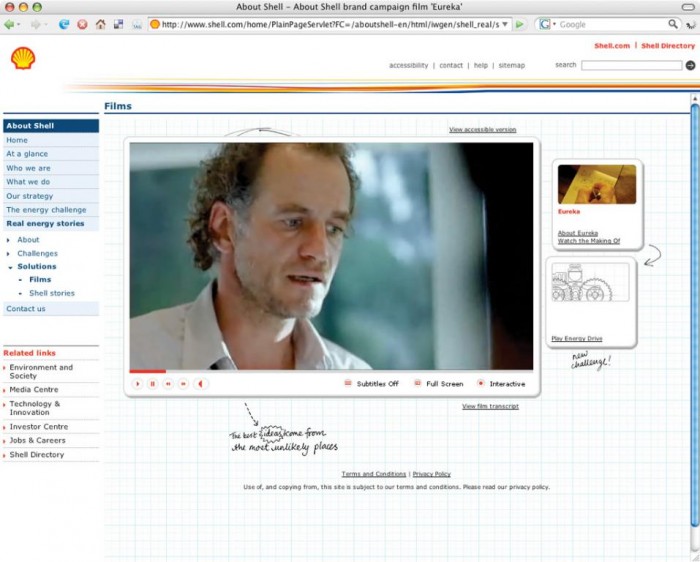Fast-forward the film with the forward button
The height and width of the screenshot is (562, 700).
[x=183, y=384]
